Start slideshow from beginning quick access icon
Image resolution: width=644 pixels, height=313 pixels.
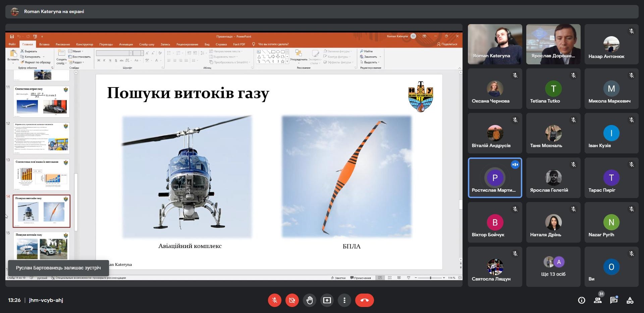click(35, 36)
